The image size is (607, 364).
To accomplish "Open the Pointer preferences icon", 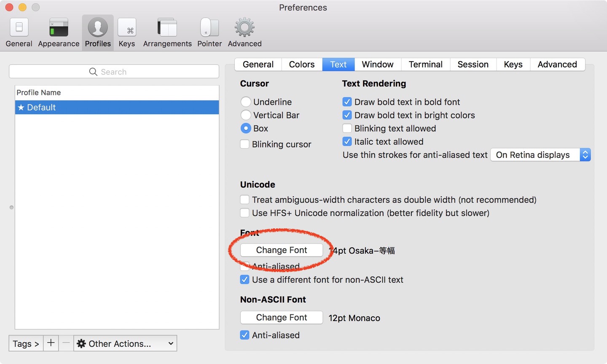I will click(x=209, y=33).
